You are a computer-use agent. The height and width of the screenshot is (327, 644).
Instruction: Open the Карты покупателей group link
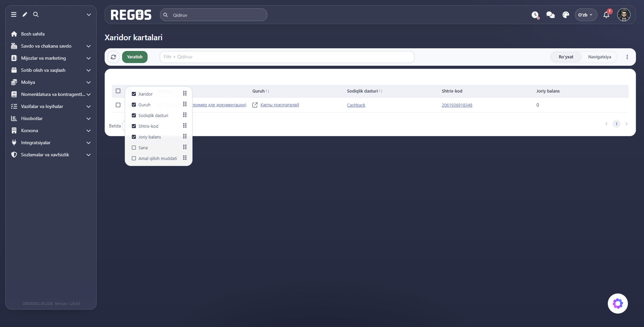click(x=279, y=105)
